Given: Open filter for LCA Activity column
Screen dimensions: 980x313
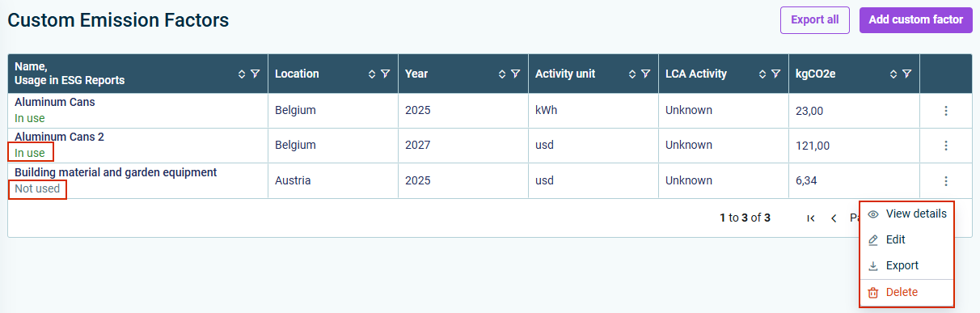Looking at the screenshot, I should tap(775, 74).
